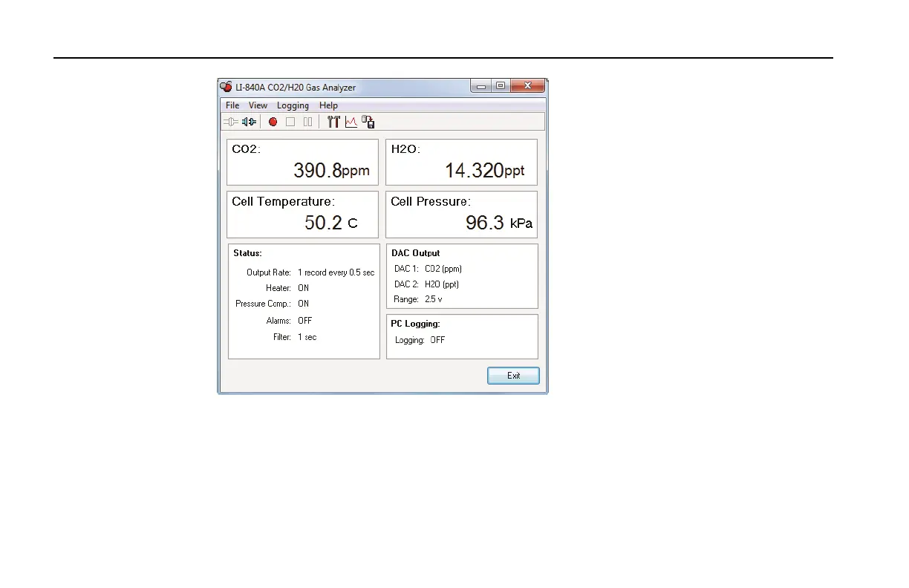Click the 'Status:' panel heading
The image size is (909, 588).
click(x=247, y=253)
